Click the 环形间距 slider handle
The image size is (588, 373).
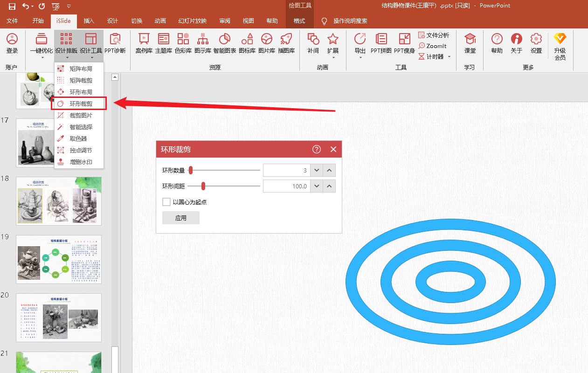[203, 186]
